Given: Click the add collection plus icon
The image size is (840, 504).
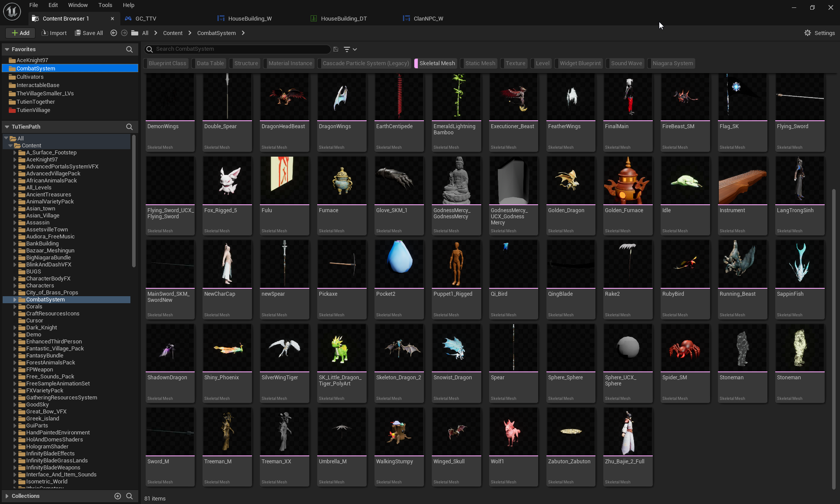Looking at the screenshot, I should coord(117,496).
